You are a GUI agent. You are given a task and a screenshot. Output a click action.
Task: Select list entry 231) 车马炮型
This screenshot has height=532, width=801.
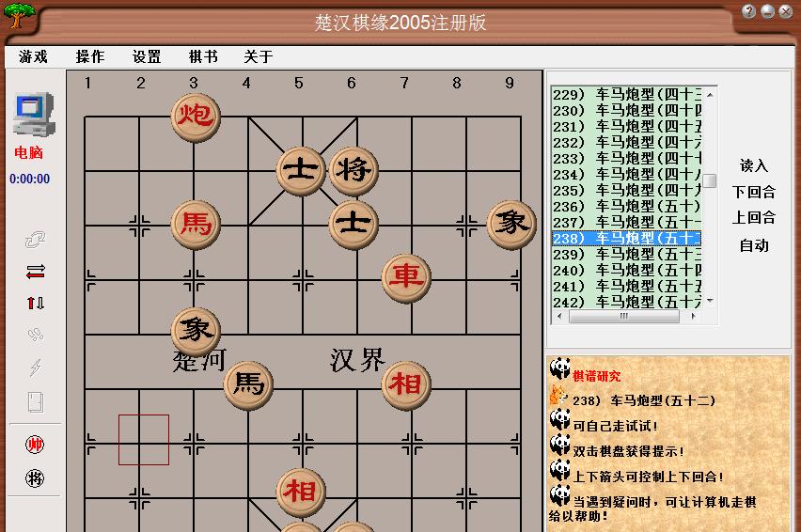coord(627,127)
